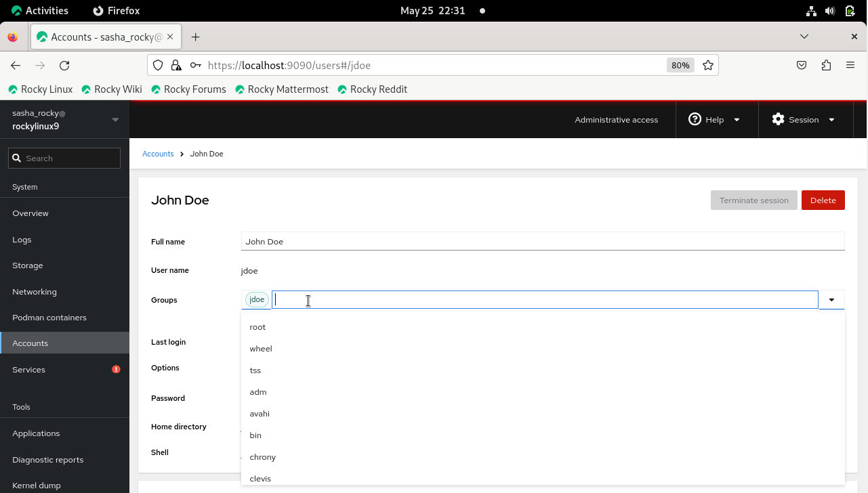Viewport: 868px width, 493px height.
Task: Select the wheel group option
Action: pyautogui.click(x=261, y=349)
